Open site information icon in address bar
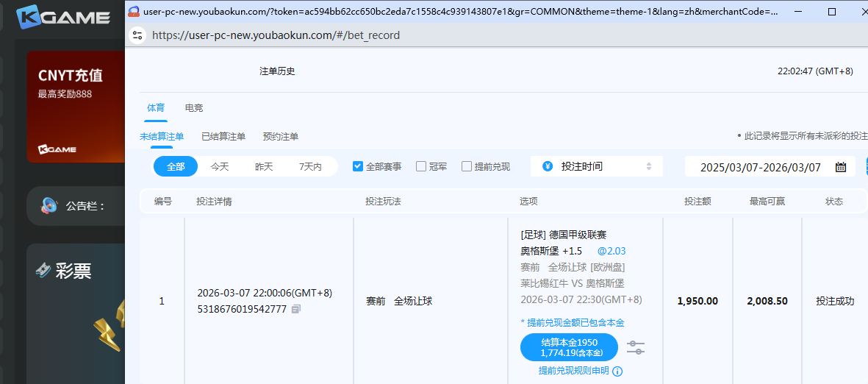868x384 pixels. [137, 35]
